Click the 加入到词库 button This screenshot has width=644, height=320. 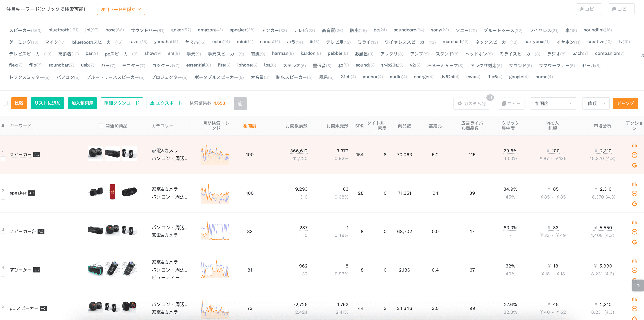(82, 103)
